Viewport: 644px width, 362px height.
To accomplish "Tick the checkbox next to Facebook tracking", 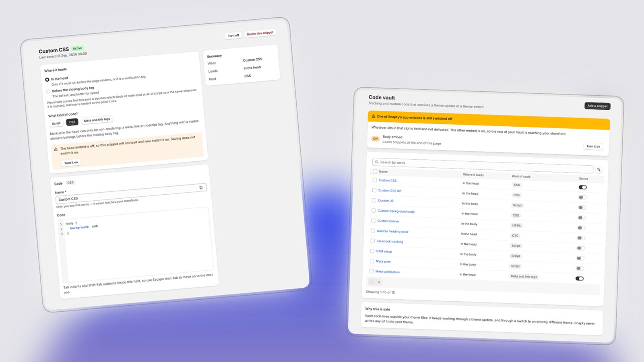I will click(x=372, y=241).
